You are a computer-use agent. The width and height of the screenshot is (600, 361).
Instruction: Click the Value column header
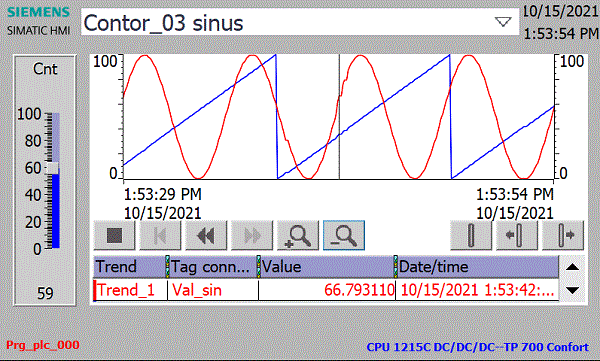[327, 266]
